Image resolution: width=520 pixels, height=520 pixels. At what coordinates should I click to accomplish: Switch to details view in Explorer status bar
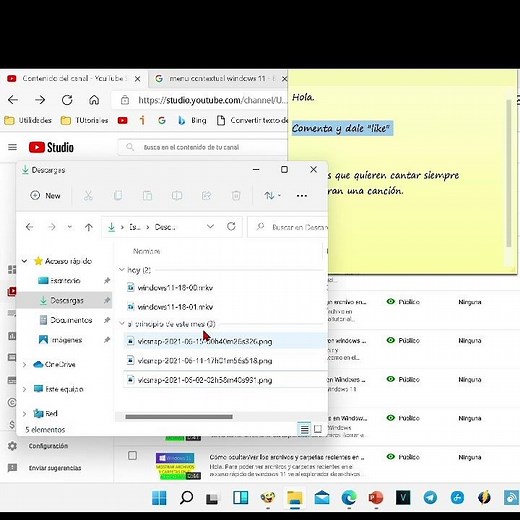pyautogui.click(x=304, y=429)
